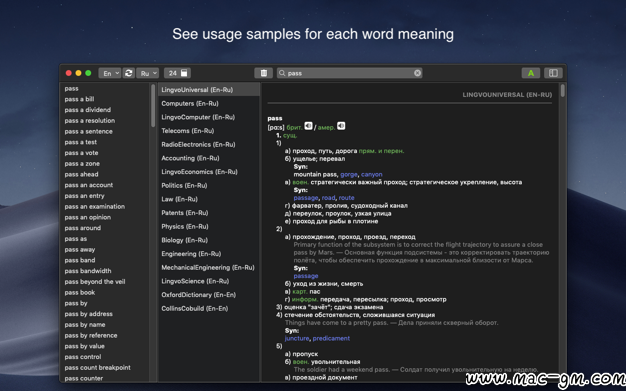Select pass beyond the veil entry
This screenshot has width=626, height=391.
[95, 282]
